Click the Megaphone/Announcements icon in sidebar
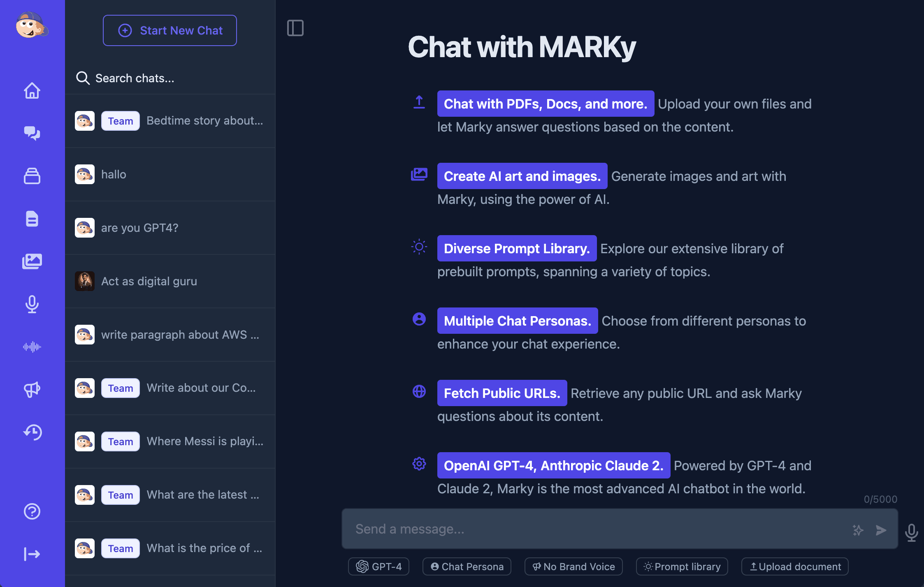The width and height of the screenshot is (924, 587). [x=33, y=389]
